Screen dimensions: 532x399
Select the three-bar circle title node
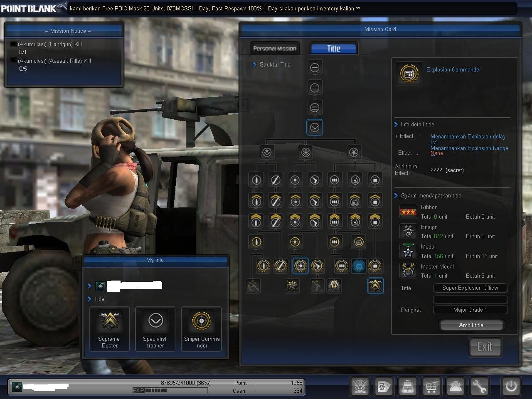[x=315, y=108]
